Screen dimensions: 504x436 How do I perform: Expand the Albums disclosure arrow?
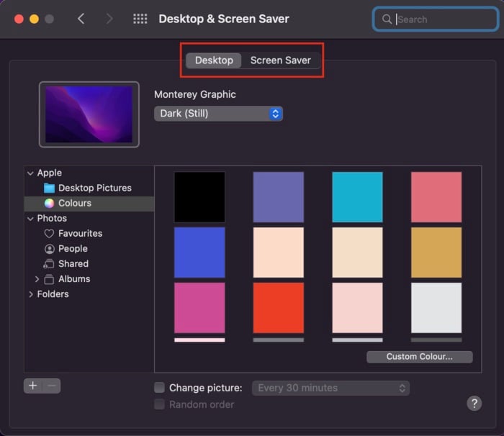[x=37, y=279]
